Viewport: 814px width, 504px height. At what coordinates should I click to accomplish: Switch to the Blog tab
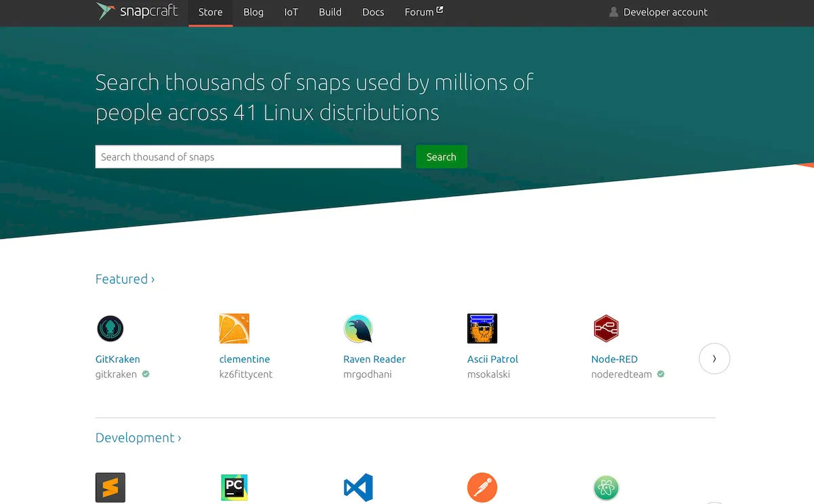pos(253,12)
